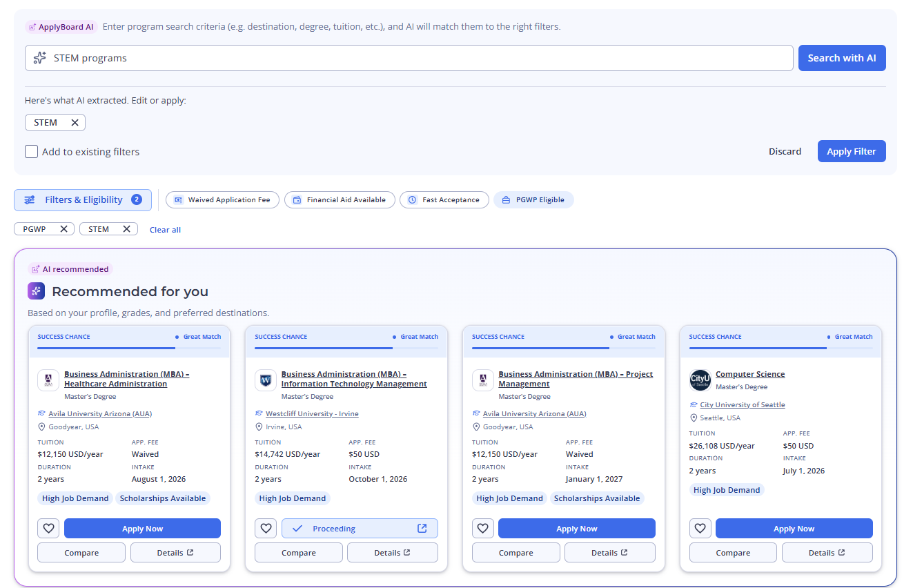
Task: Click Scholarships Available tag on Project Management card
Action: click(597, 498)
